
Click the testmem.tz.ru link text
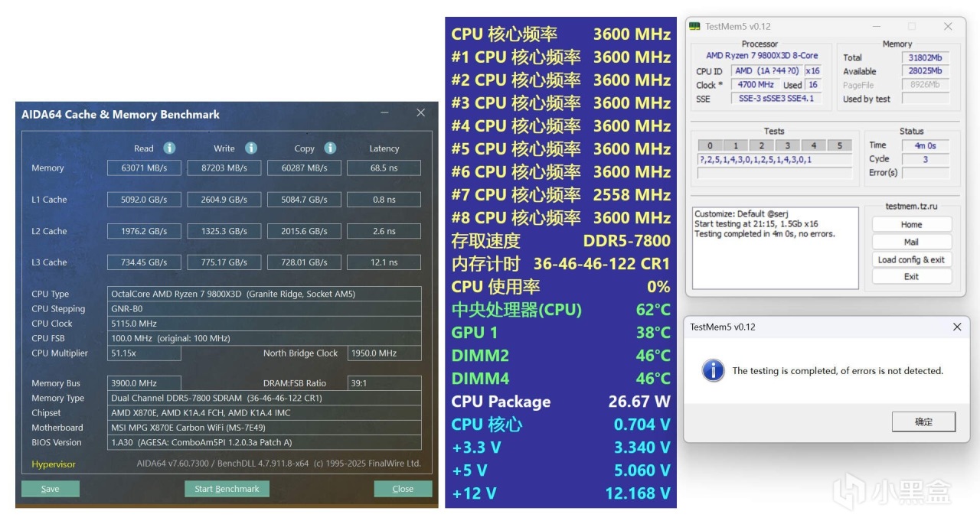(911, 207)
